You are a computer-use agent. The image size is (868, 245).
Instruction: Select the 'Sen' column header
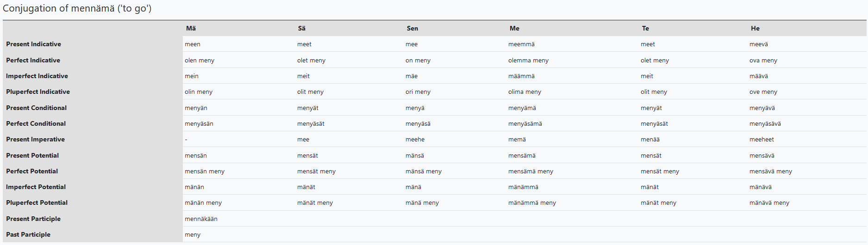tap(412, 28)
